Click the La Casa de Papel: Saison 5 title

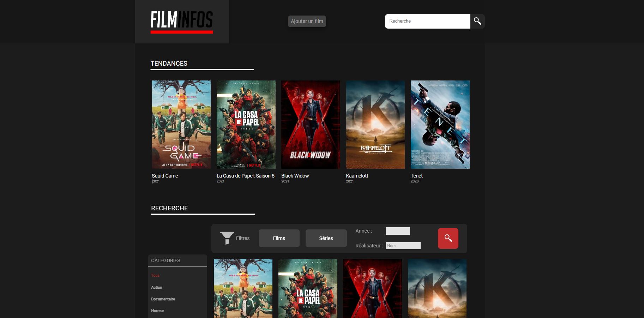pyautogui.click(x=246, y=176)
